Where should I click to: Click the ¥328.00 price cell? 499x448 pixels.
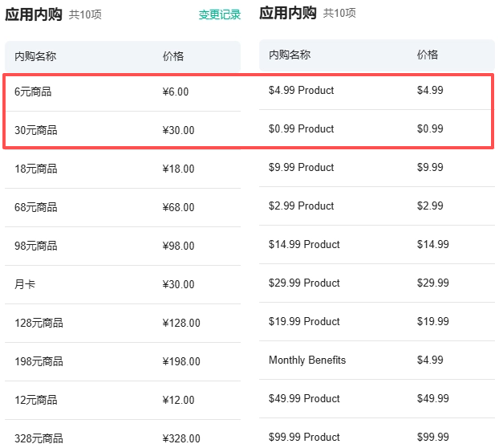coord(181,438)
